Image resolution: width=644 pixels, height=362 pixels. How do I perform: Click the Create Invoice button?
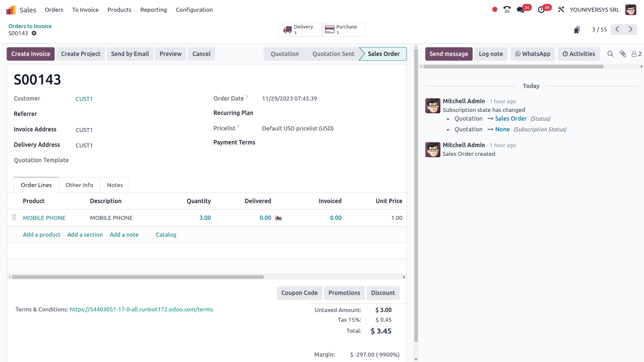tap(31, 54)
